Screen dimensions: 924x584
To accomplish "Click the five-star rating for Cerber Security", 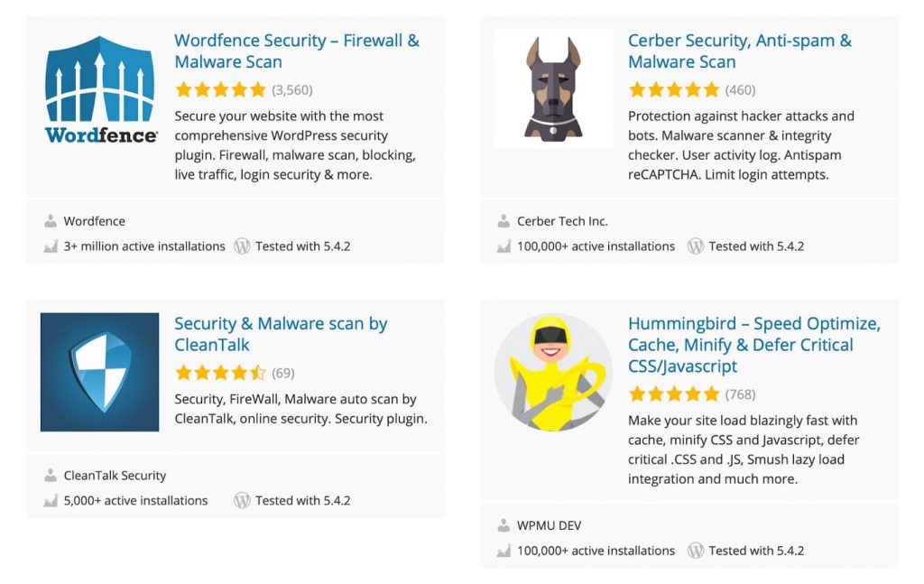I will click(x=673, y=89).
